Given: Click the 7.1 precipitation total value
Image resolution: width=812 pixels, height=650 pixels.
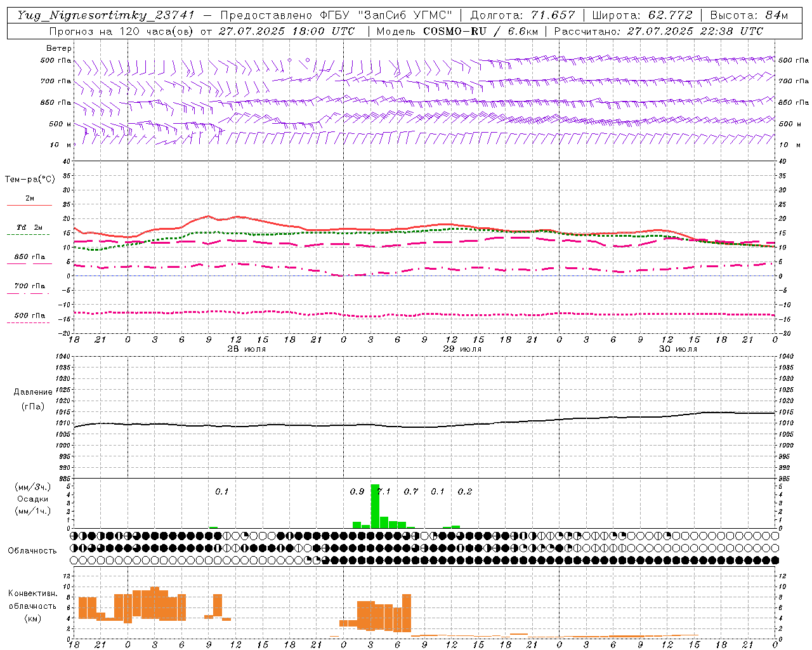Looking at the screenshot, I should (x=384, y=491).
